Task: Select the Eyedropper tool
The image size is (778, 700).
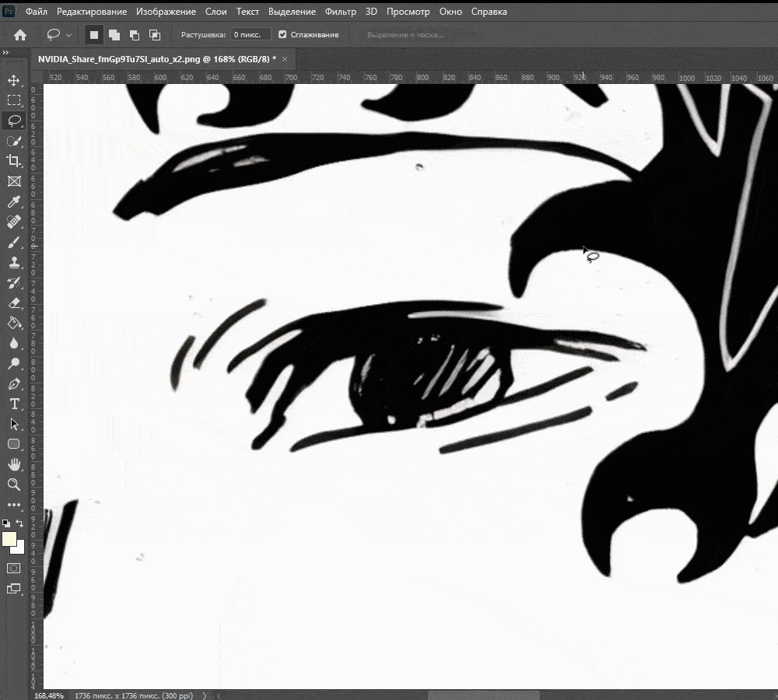Action: tap(14, 201)
